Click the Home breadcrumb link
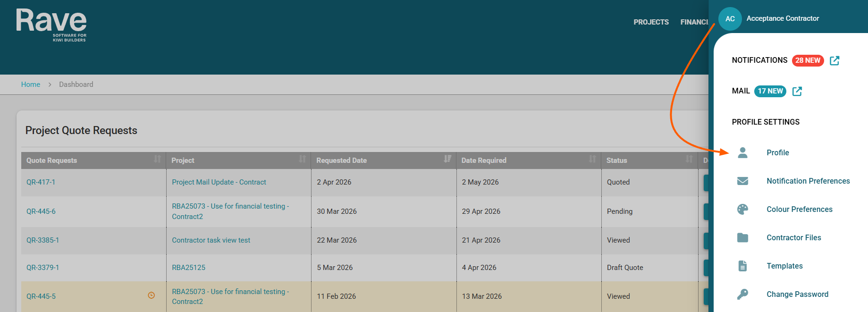This screenshot has width=868, height=312. click(x=31, y=84)
